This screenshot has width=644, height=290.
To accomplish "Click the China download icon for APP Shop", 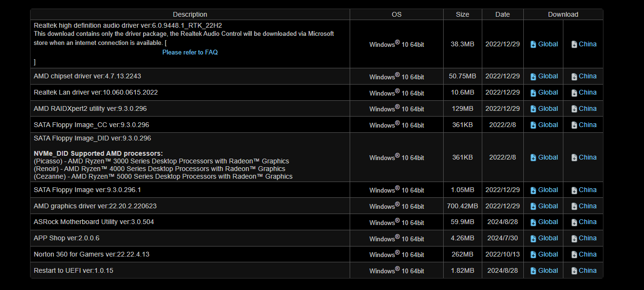I will [574, 238].
